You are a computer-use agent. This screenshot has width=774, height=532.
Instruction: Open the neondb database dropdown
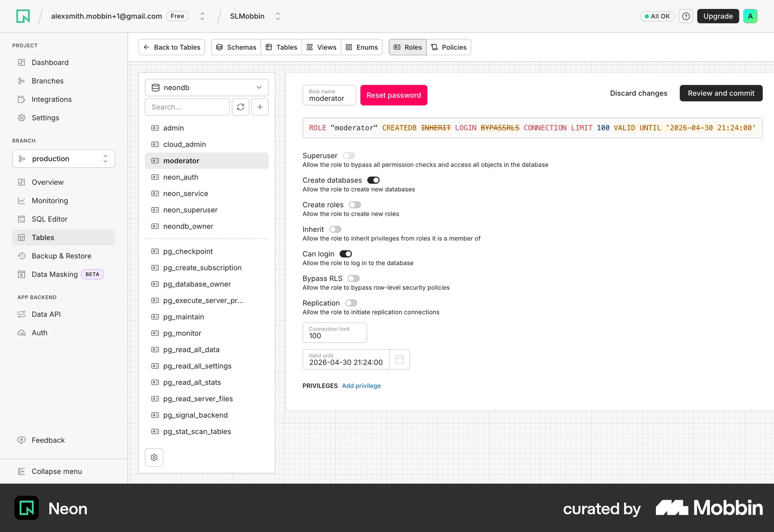coord(207,87)
